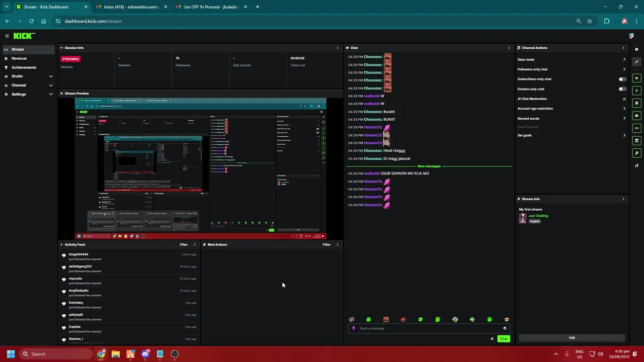This screenshot has width=644, height=362.
Task: Open Activity Feed three-dot menu
Action: click(195, 245)
